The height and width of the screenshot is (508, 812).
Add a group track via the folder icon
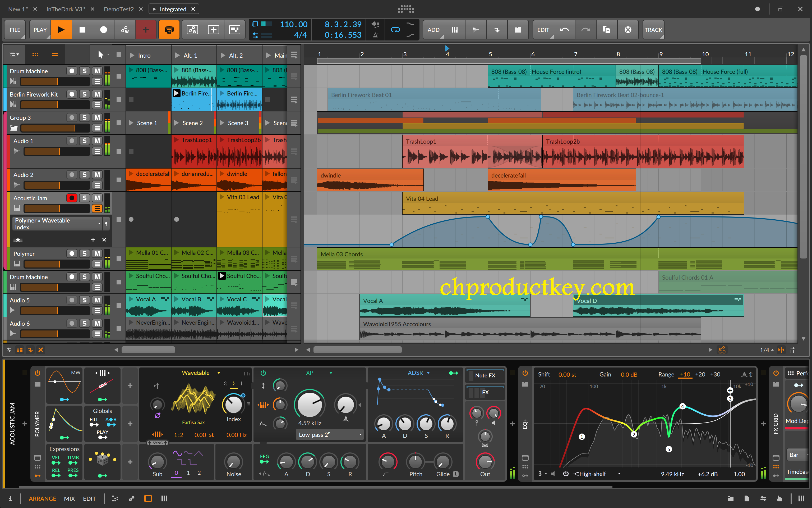(x=518, y=30)
